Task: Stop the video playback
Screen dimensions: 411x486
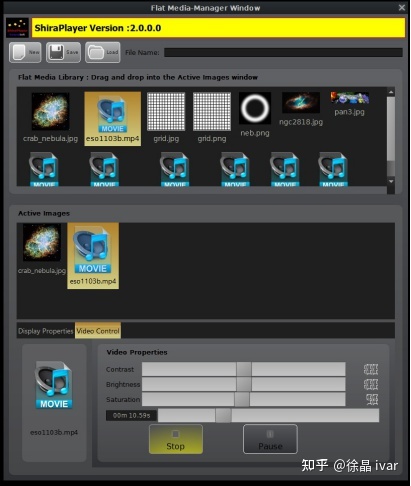Action: coord(176,439)
